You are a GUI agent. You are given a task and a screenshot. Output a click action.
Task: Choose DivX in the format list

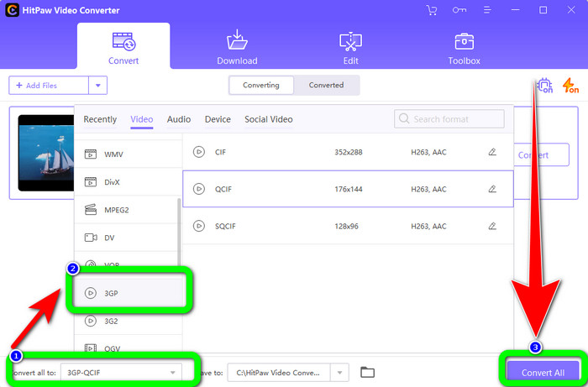pyautogui.click(x=128, y=182)
